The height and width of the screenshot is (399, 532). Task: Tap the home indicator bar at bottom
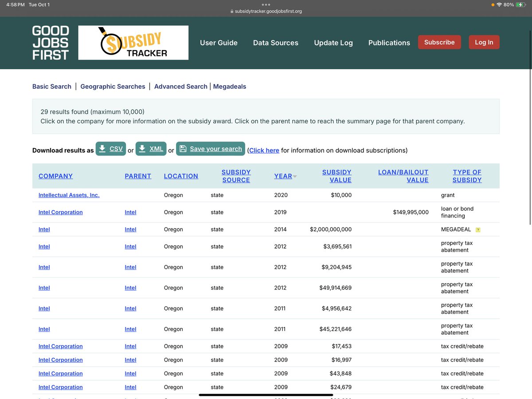266,395
